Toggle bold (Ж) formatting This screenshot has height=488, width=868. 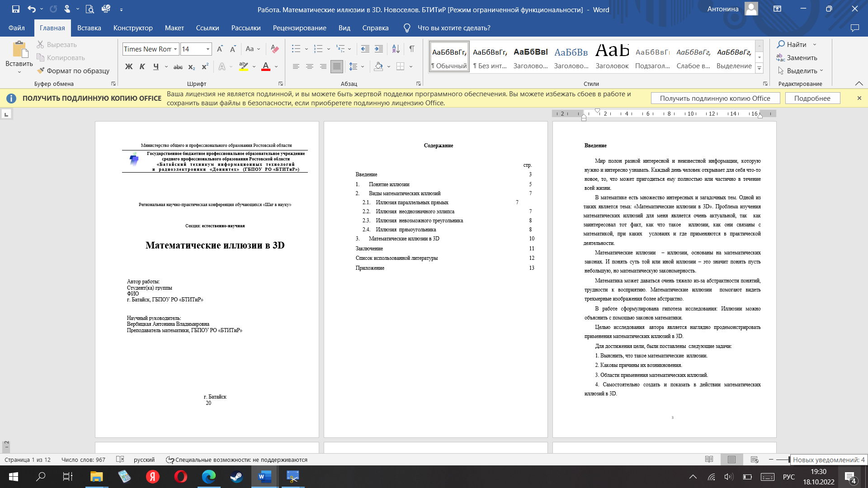point(129,67)
